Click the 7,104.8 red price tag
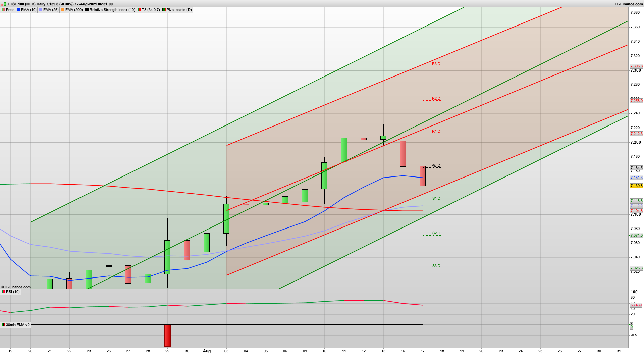 click(x=636, y=211)
